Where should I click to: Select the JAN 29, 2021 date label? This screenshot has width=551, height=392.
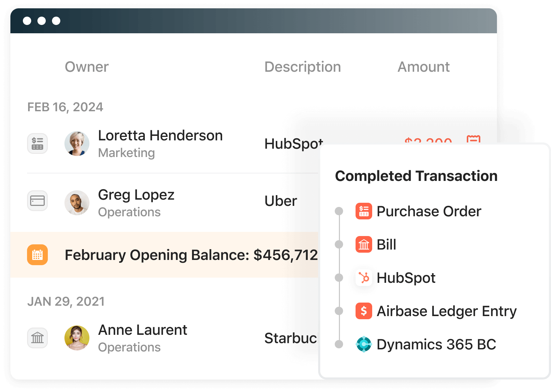[66, 302]
